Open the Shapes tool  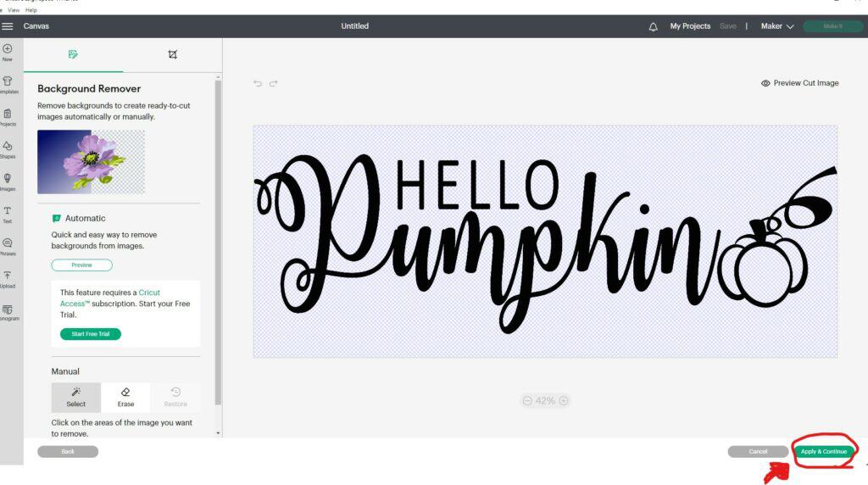tap(8, 149)
